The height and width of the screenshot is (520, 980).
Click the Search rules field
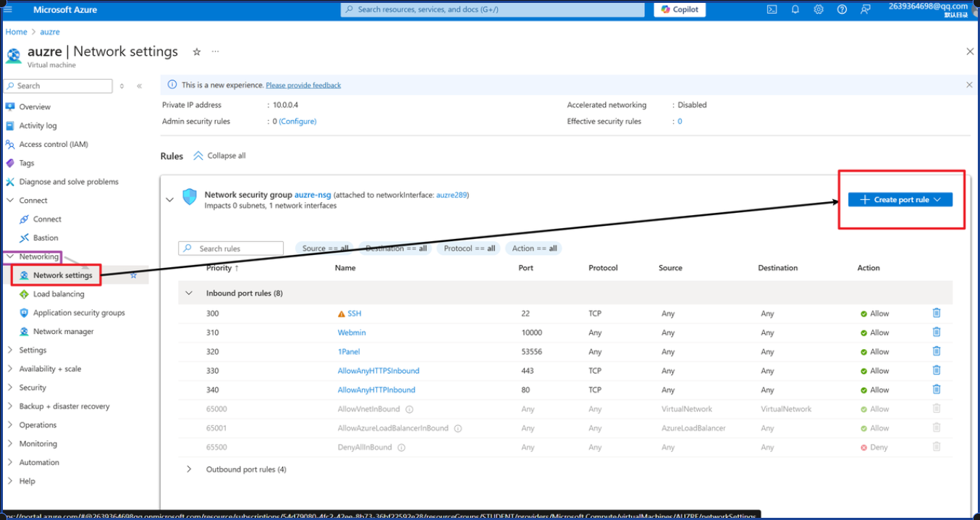(x=231, y=248)
